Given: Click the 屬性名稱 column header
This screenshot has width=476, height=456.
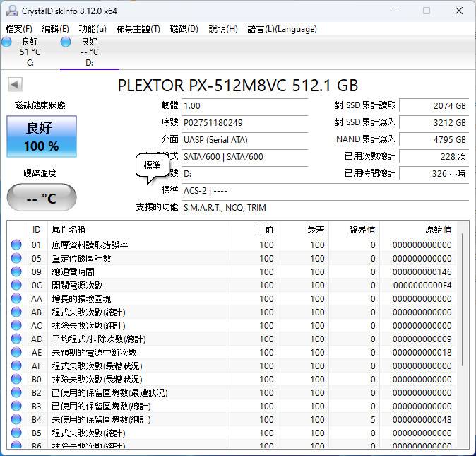Looking at the screenshot, I should tap(137, 230).
